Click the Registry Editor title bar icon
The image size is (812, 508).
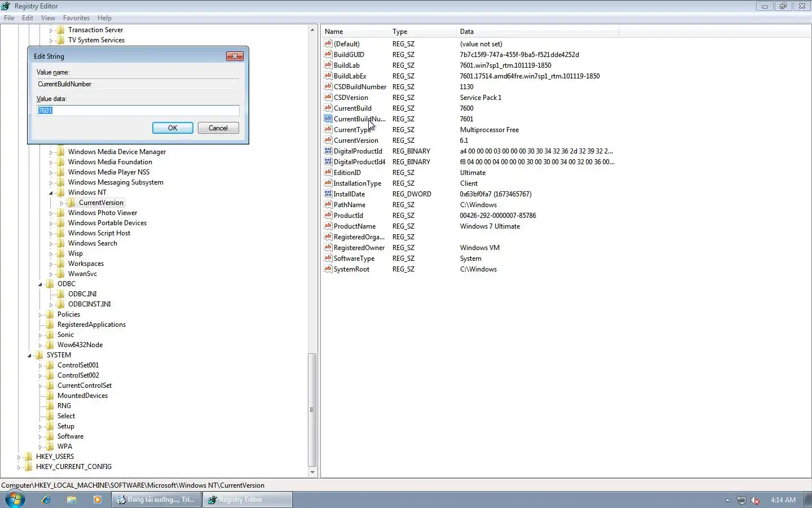pyautogui.click(x=6, y=6)
